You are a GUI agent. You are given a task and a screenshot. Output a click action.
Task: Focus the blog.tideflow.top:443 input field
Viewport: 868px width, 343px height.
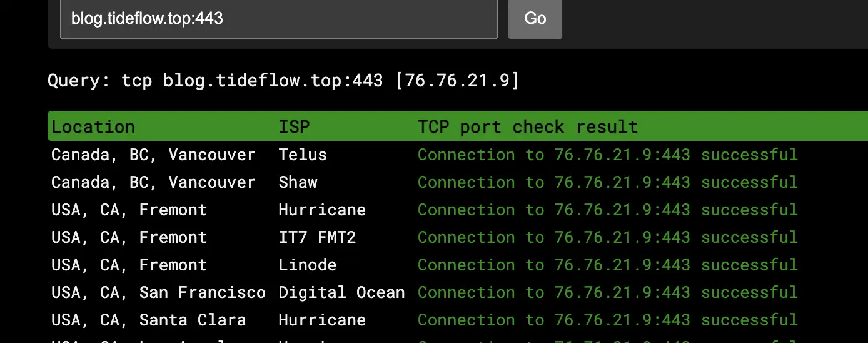click(278, 19)
